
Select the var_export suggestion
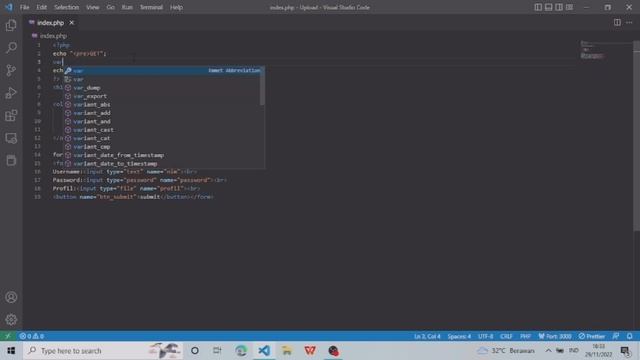[162, 96]
